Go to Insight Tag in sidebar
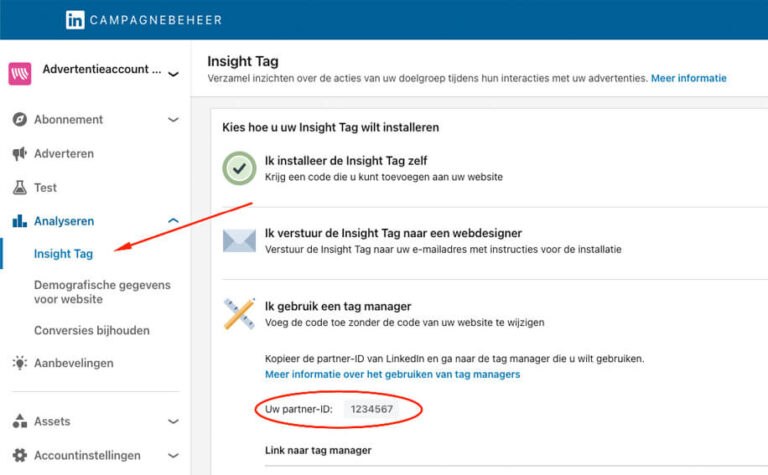 pyautogui.click(x=63, y=254)
